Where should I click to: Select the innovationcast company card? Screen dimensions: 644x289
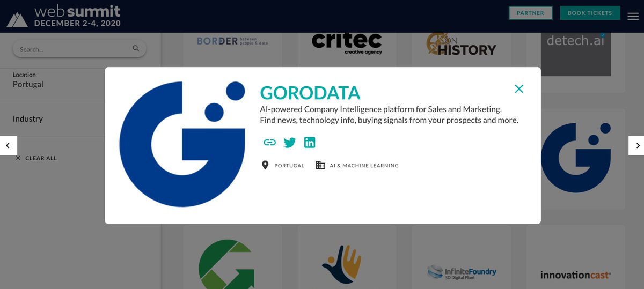576,257
